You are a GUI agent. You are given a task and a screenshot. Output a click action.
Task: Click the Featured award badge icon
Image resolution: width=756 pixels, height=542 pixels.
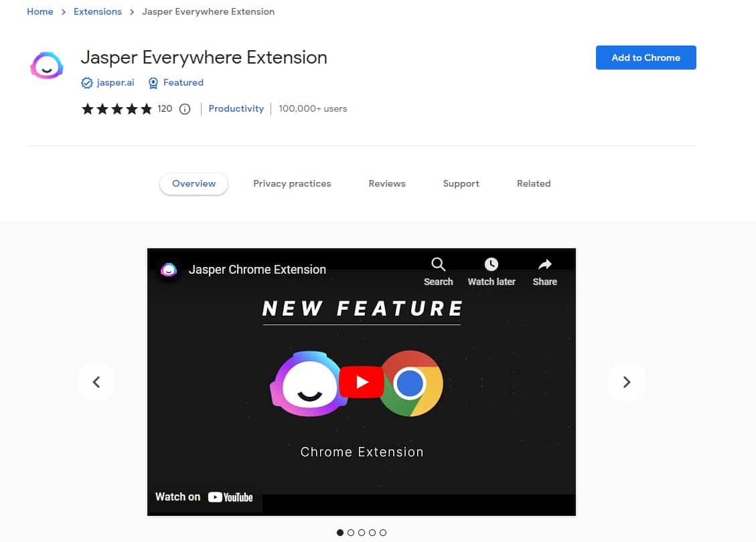pyautogui.click(x=153, y=83)
